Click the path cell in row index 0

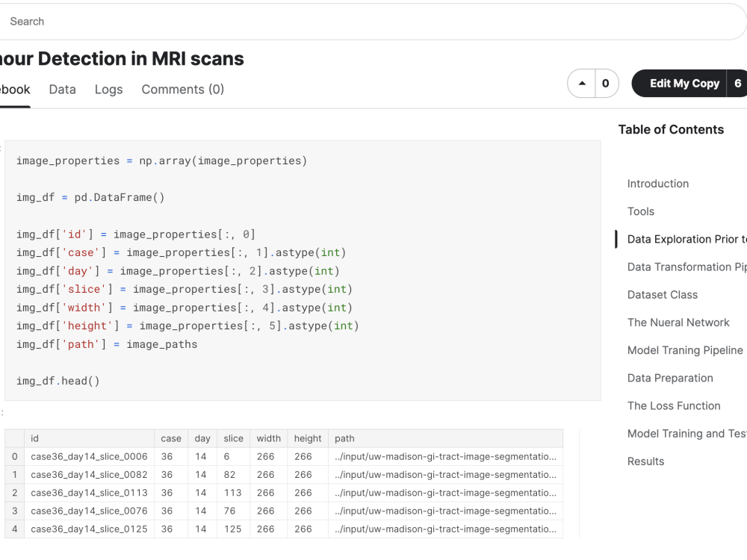click(445, 457)
